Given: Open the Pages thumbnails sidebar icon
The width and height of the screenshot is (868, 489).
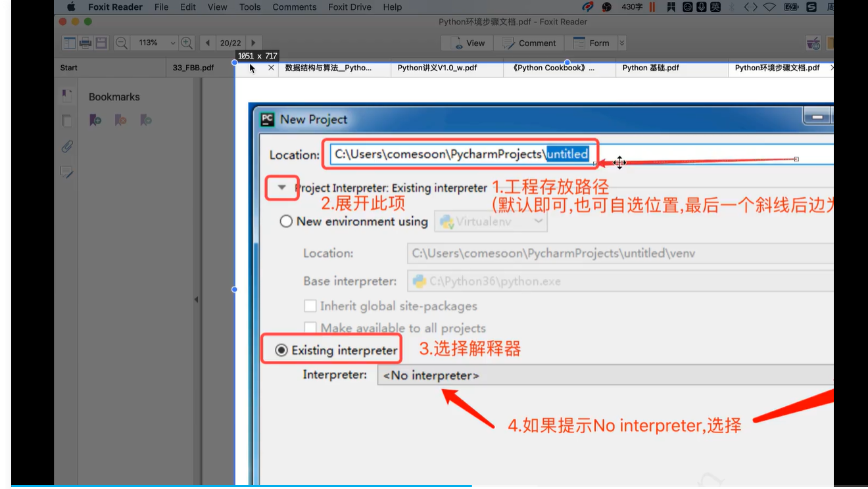Looking at the screenshot, I should coord(66,121).
